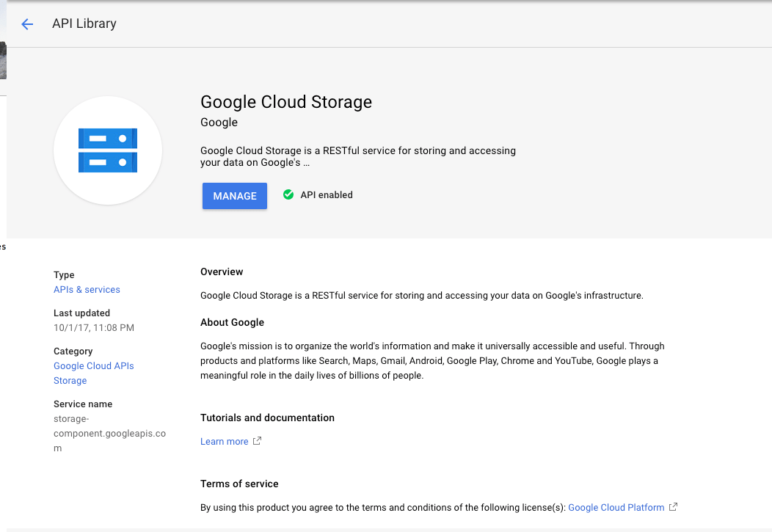
Task: Open the Learn more documentation link
Action: pyautogui.click(x=225, y=442)
